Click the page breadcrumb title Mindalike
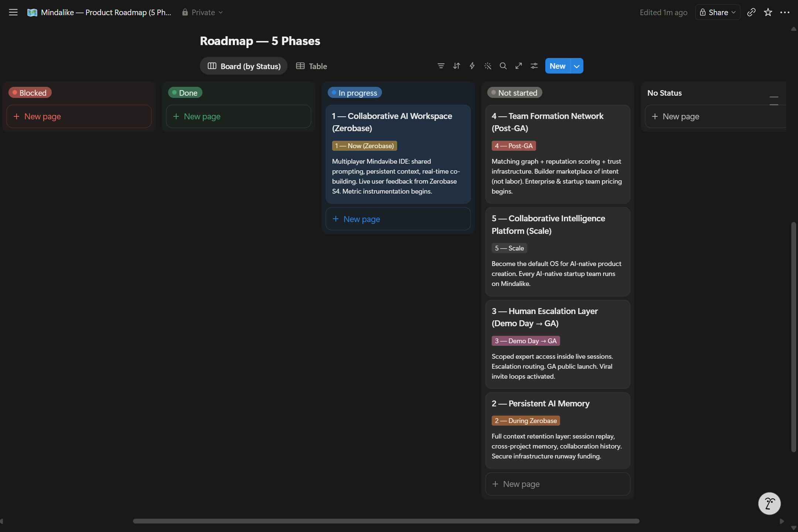 point(106,12)
